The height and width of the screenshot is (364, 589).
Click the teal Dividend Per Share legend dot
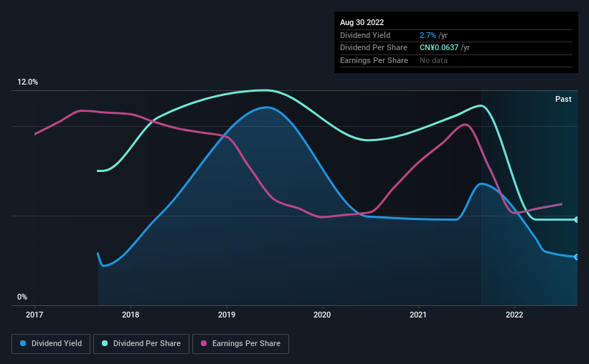[105, 343]
